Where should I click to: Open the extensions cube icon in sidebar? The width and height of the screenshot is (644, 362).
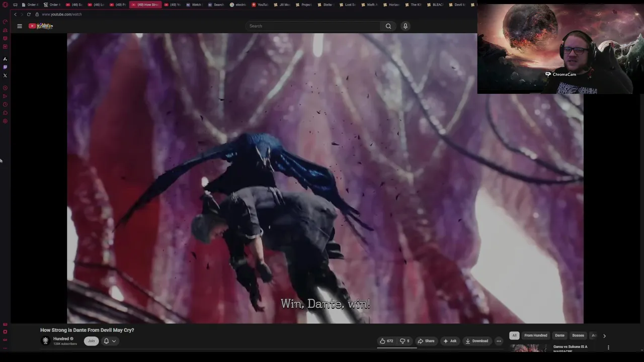click(x=5, y=113)
